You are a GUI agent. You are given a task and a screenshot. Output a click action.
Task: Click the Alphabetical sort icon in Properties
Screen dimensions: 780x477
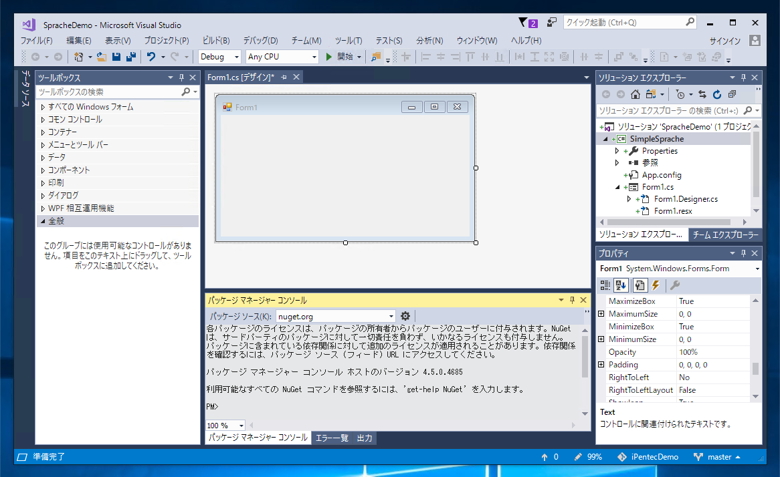click(x=621, y=285)
